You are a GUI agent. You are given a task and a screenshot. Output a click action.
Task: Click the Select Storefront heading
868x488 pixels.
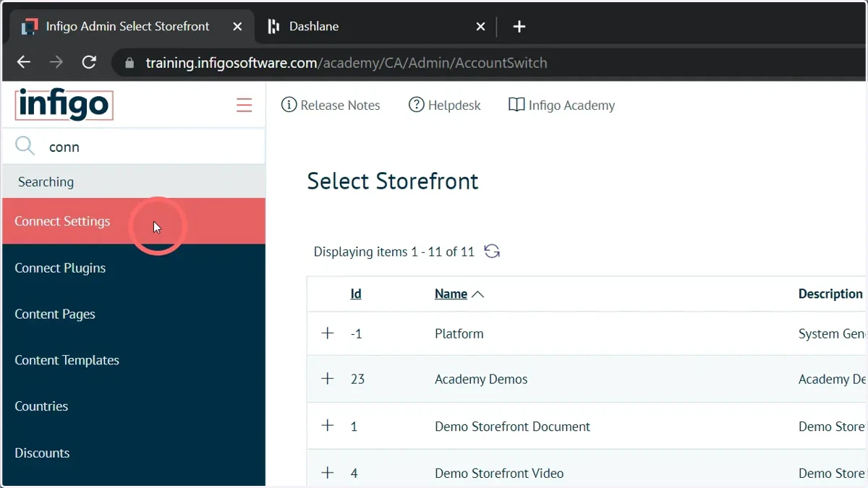(393, 181)
